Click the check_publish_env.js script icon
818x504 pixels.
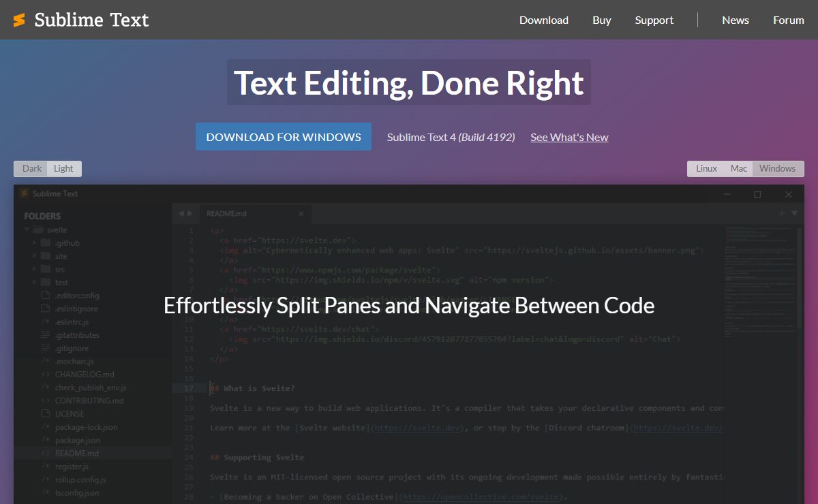46,388
